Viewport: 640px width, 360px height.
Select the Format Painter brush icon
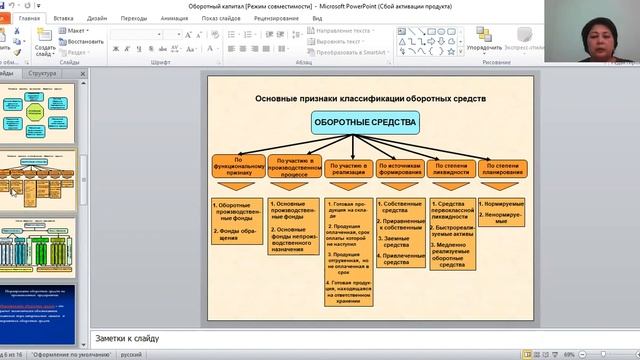tap(17, 52)
